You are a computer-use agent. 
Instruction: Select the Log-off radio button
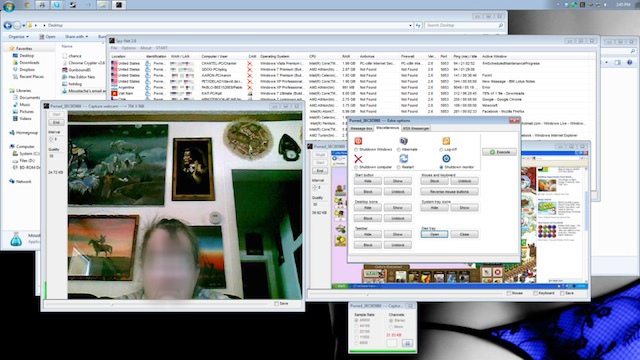coord(441,150)
